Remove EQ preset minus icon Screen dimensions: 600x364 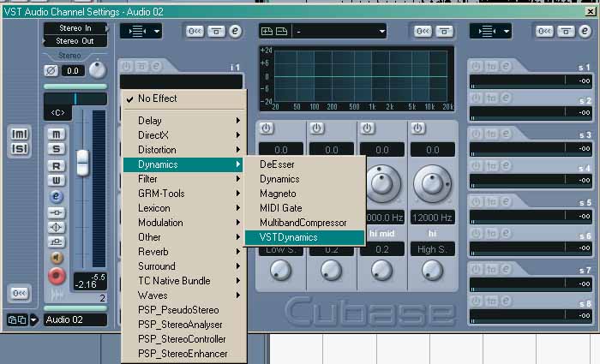282,32
